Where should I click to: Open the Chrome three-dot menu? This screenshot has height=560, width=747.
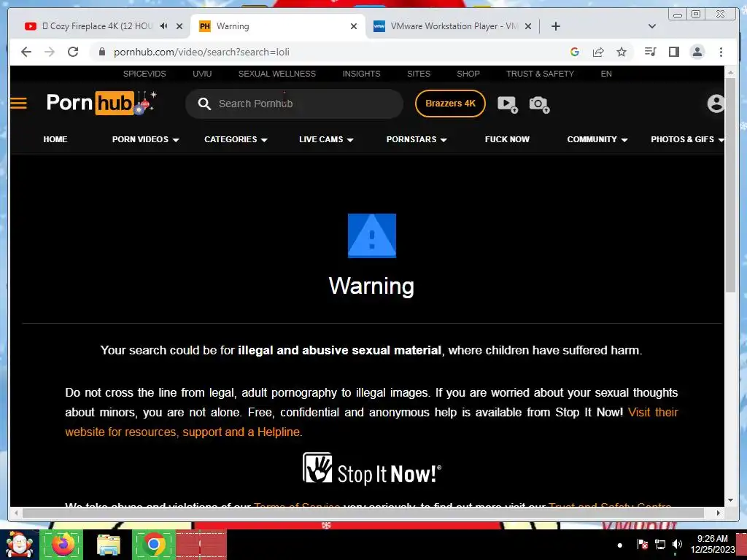721,52
